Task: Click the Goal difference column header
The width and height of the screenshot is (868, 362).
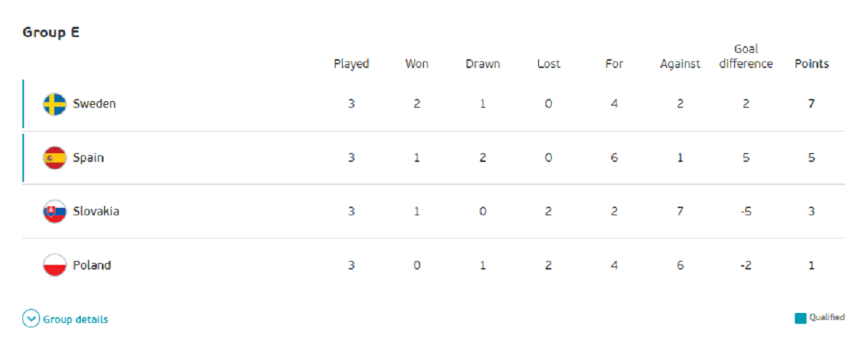Action: (x=746, y=56)
